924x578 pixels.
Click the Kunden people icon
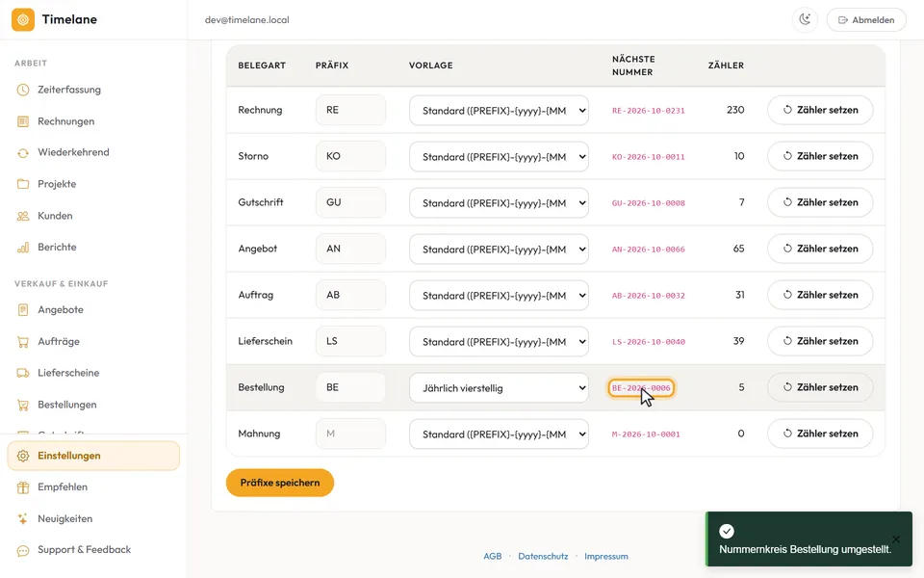[x=23, y=216]
